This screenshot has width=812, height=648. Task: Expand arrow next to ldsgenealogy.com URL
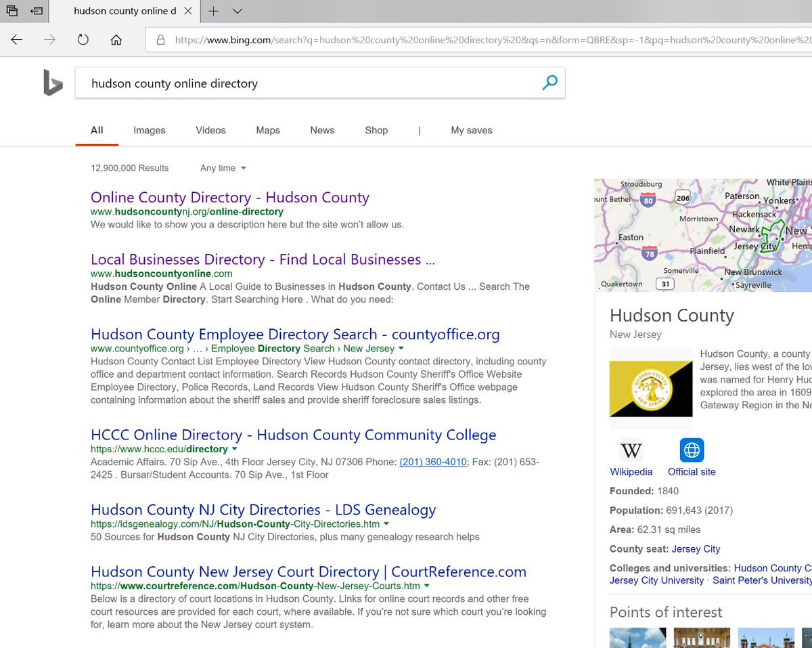(386, 524)
